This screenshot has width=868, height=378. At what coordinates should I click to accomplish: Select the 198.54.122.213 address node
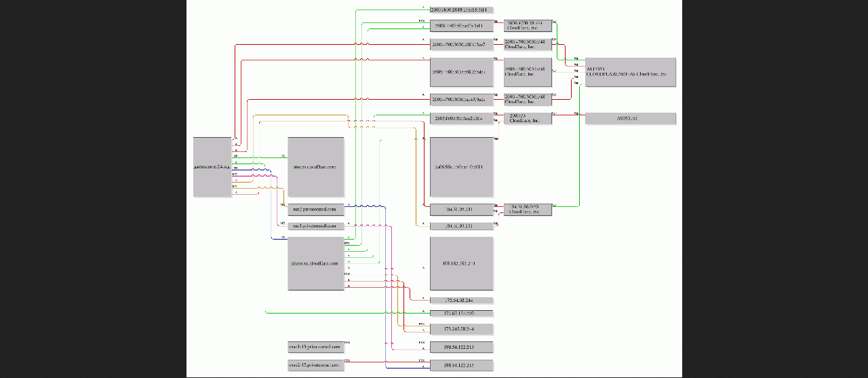coord(462,347)
